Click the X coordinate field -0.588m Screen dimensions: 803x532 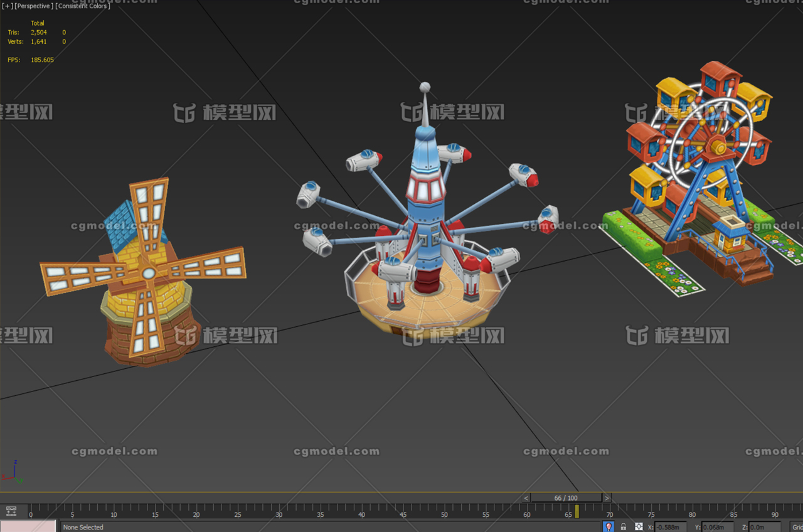click(x=670, y=528)
